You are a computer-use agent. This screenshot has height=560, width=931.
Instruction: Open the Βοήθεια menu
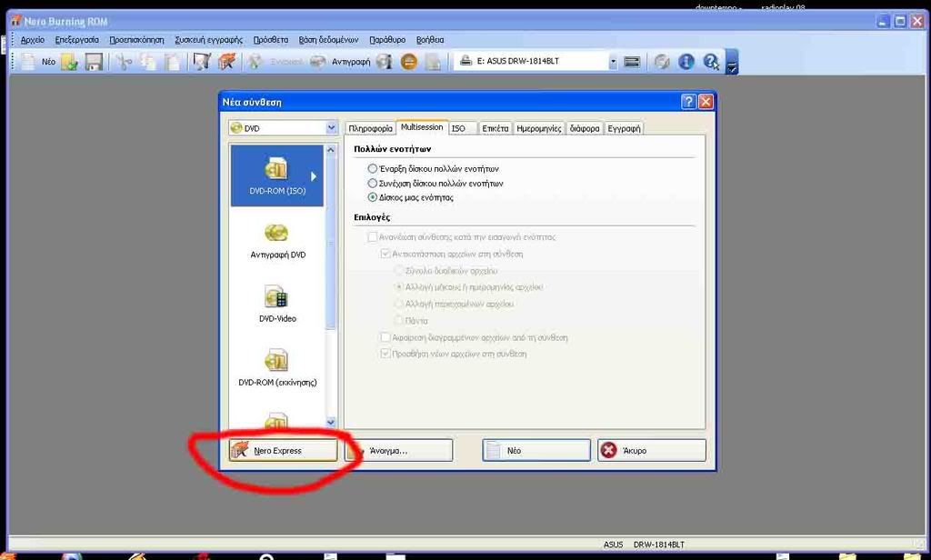point(430,40)
